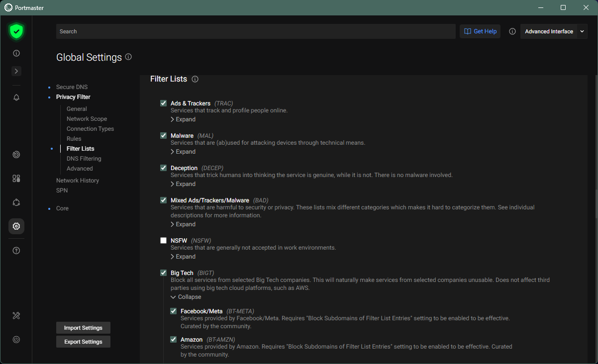Go to SPN settings section
The image size is (598, 364).
tap(62, 190)
